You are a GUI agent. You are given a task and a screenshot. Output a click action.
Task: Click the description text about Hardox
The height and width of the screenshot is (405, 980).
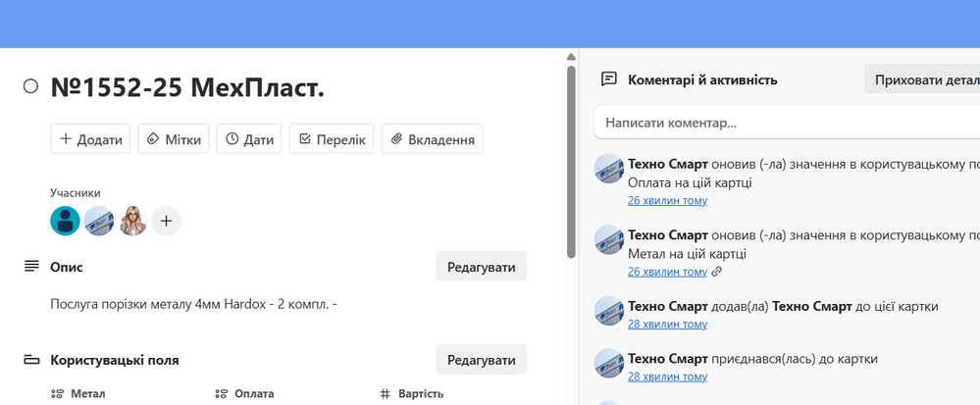(193, 304)
